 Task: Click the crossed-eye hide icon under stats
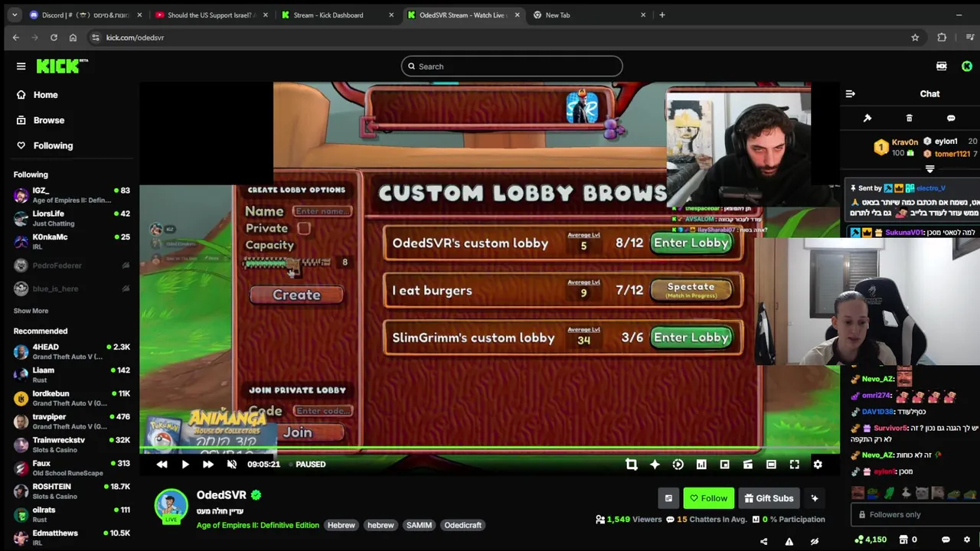(x=815, y=541)
